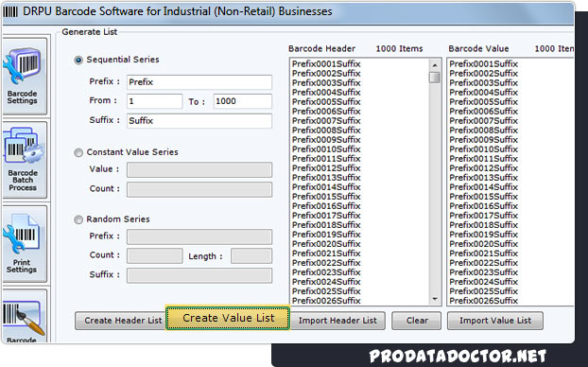The height and width of the screenshot is (367, 588).
Task: Select the Sequential Series radio button
Action: click(x=78, y=60)
